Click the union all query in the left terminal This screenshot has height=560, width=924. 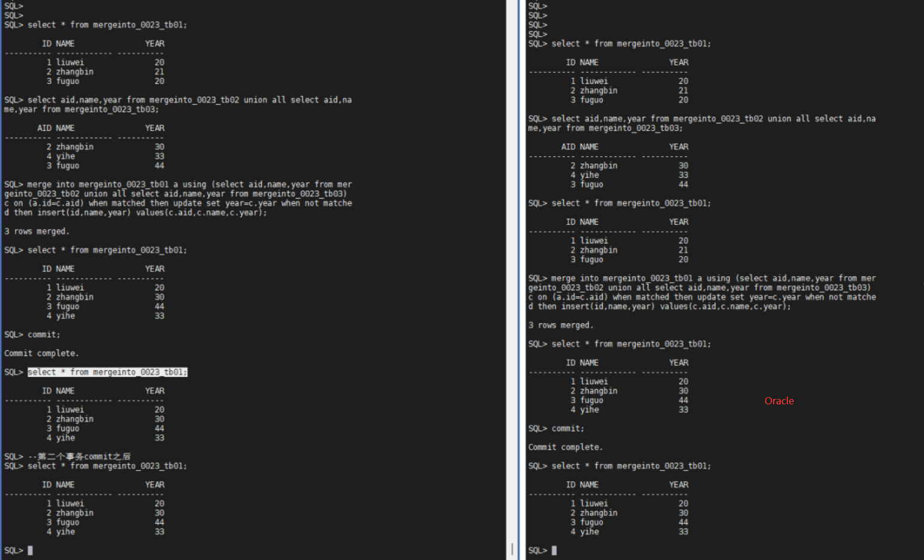pos(178,104)
